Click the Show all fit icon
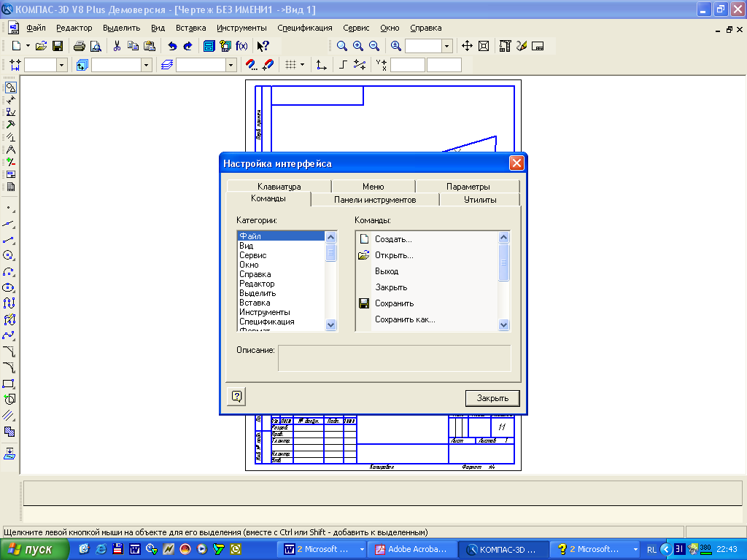Viewport: 747px width, 560px height. tap(484, 46)
